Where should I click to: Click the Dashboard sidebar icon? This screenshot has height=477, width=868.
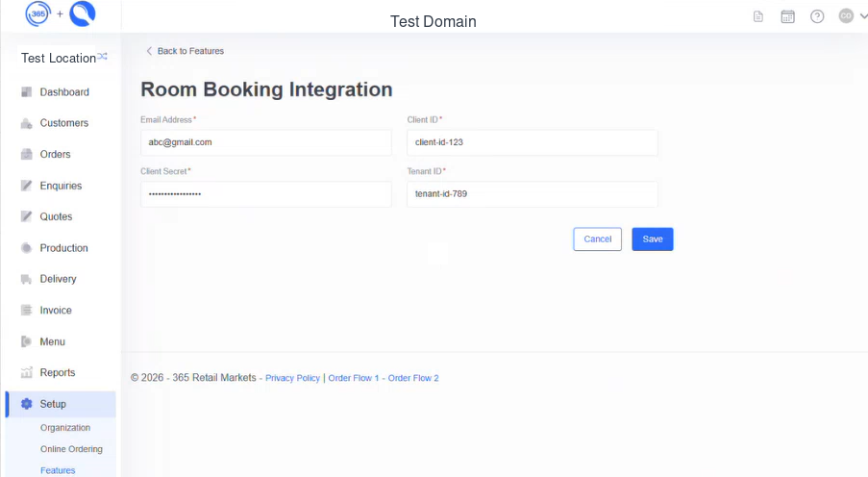27,92
